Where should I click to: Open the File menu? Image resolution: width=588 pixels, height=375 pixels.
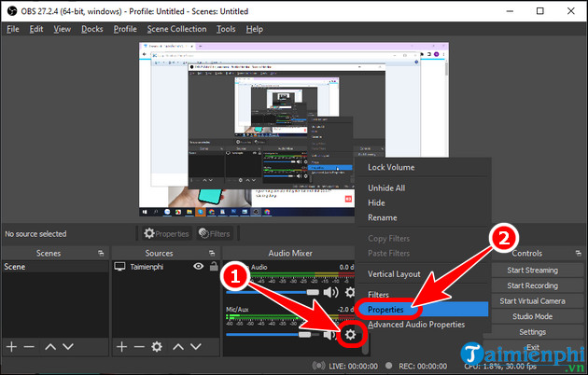coord(13,29)
